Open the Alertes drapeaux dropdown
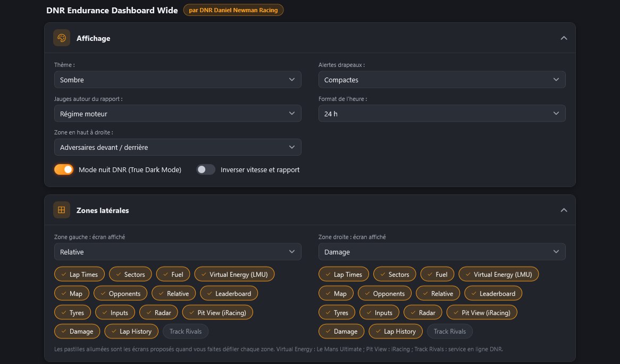The image size is (620, 364). pyautogui.click(x=442, y=79)
